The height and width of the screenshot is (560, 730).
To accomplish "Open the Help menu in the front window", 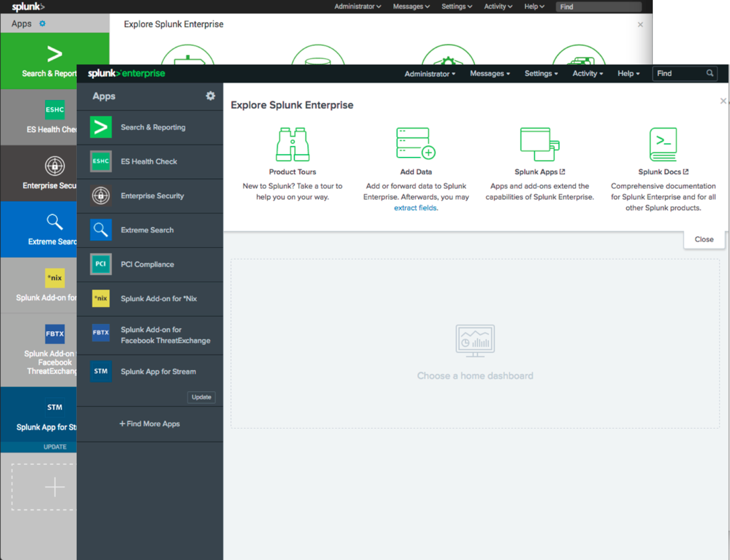I will [628, 74].
